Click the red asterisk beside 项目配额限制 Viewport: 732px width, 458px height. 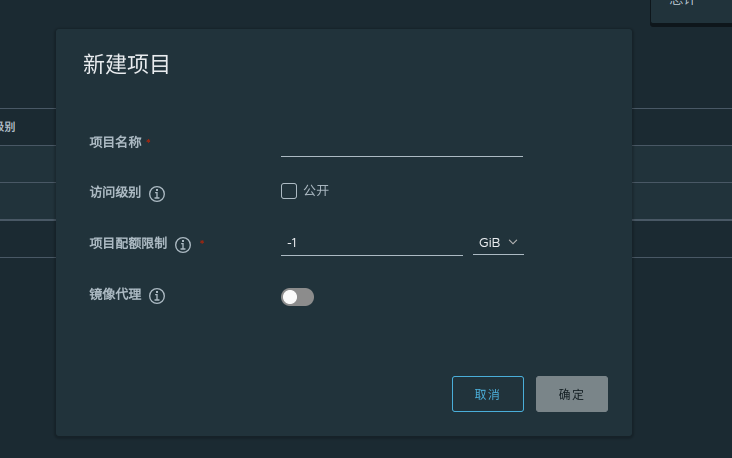click(202, 243)
